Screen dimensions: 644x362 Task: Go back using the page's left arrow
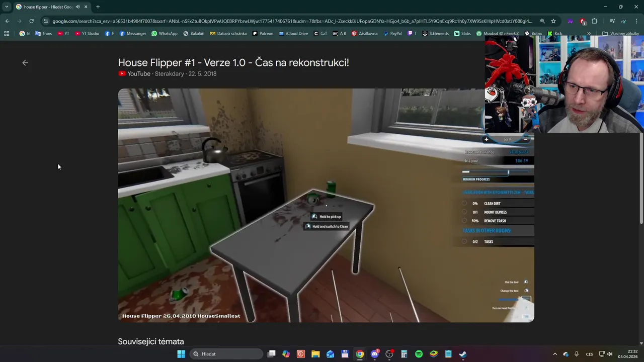click(25, 63)
